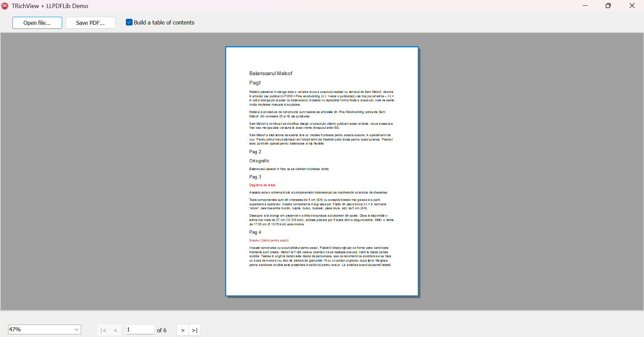Click the Save PDF... button

(90, 23)
